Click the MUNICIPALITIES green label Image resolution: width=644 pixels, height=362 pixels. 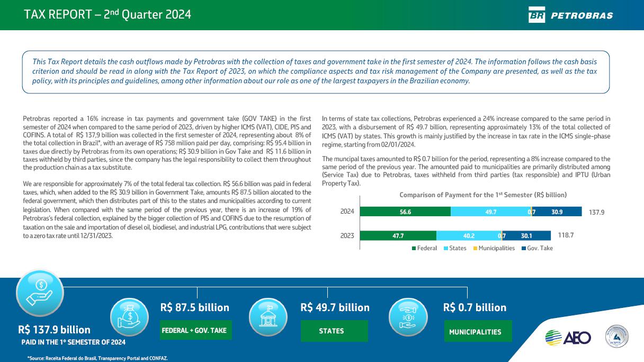tap(478, 332)
